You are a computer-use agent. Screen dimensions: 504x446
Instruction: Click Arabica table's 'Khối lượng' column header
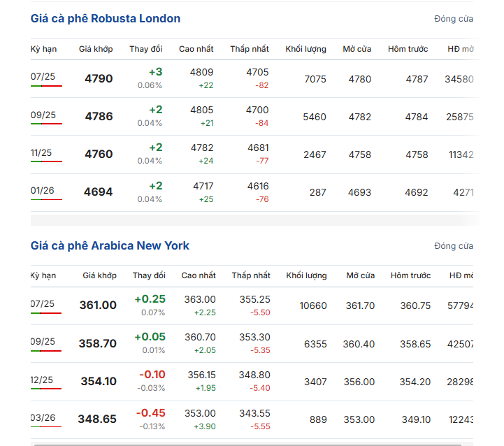[x=306, y=275]
